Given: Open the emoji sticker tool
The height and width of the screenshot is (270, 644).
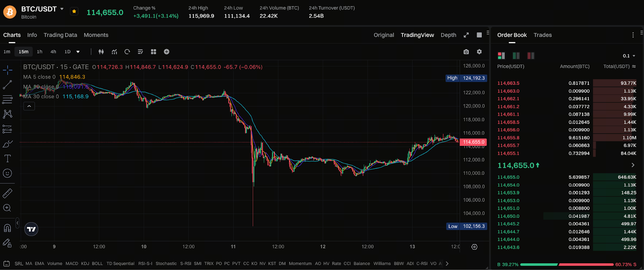Looking at the screenshot, I should (8, 173).
